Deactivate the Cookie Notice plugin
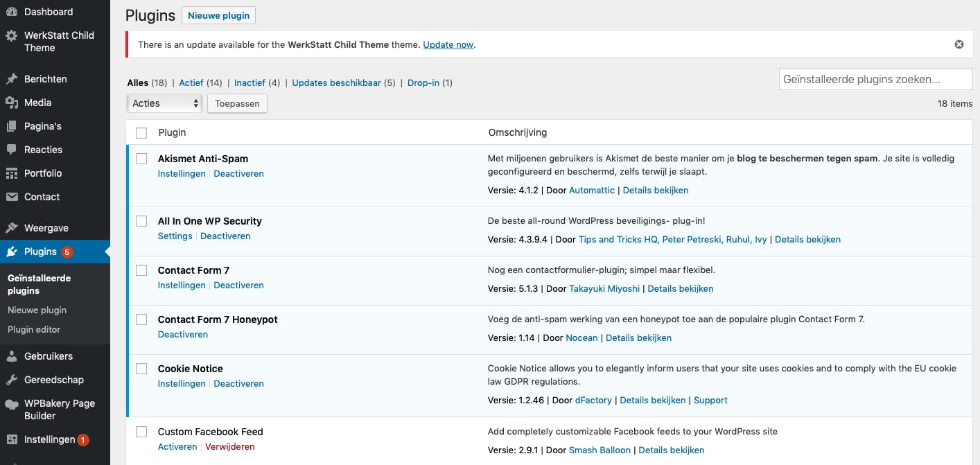The image size is (980, 465). coord(238,383)
